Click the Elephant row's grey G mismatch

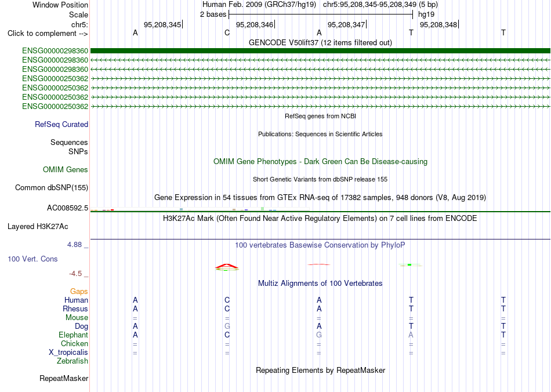pos(319,335)
